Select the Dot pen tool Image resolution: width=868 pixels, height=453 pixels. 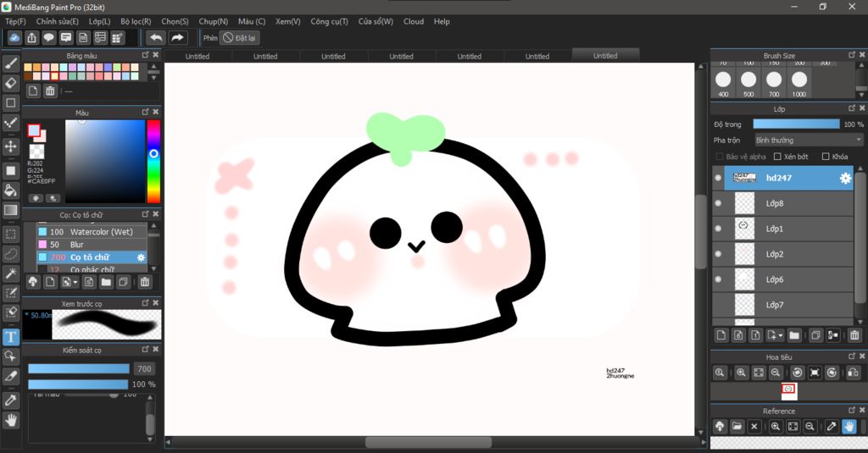coord(10,123)
